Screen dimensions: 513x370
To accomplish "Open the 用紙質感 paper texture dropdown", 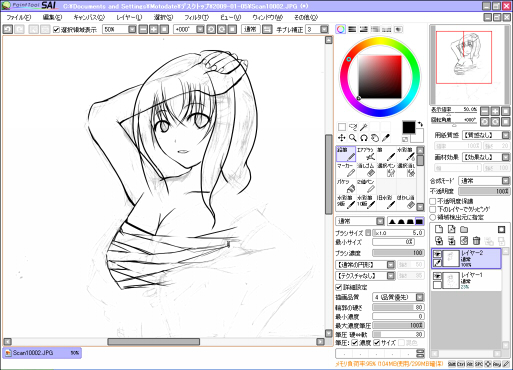I will coord(506,135).
